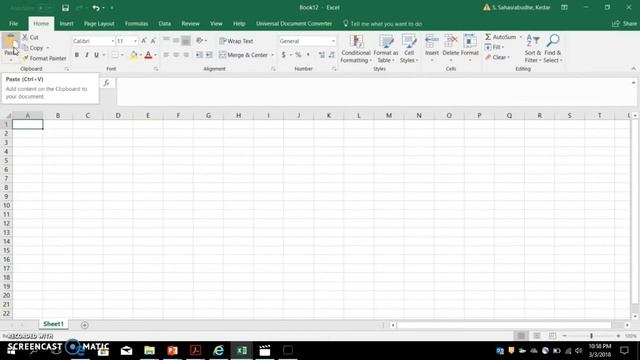Decrease the cell indent
The width and height of the screenshot is (640, 360).
coord(199,55)
